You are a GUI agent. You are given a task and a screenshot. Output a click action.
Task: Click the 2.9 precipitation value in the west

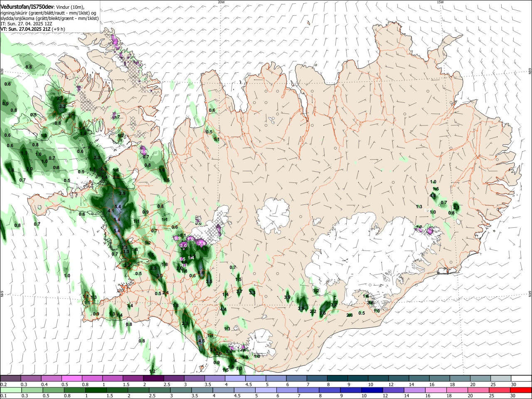(x=122, y=194)
